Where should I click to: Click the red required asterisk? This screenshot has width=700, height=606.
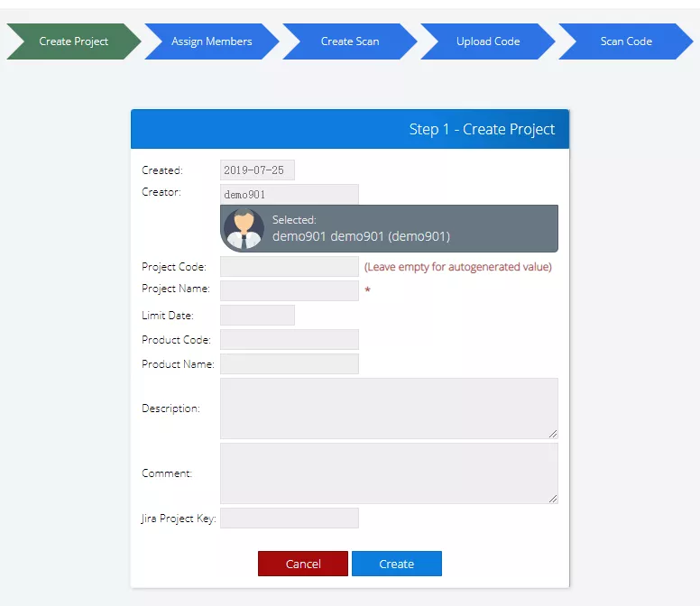[x=367, y=290]
